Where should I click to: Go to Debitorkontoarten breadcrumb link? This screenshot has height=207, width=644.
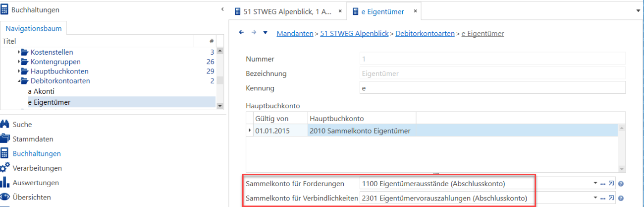tap(425, 34)
